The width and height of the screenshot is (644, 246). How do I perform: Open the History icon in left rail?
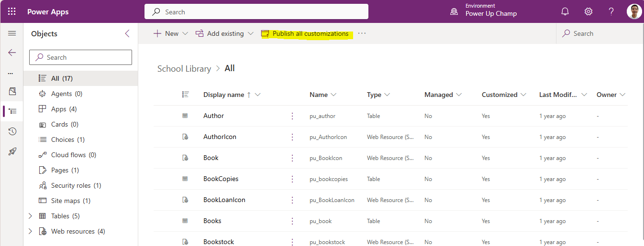12,131
